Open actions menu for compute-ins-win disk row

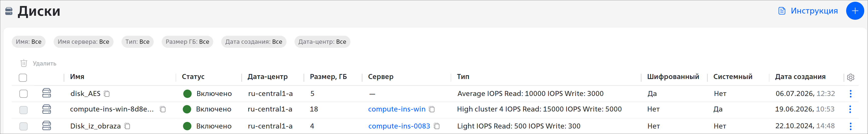tap(850, 109)
